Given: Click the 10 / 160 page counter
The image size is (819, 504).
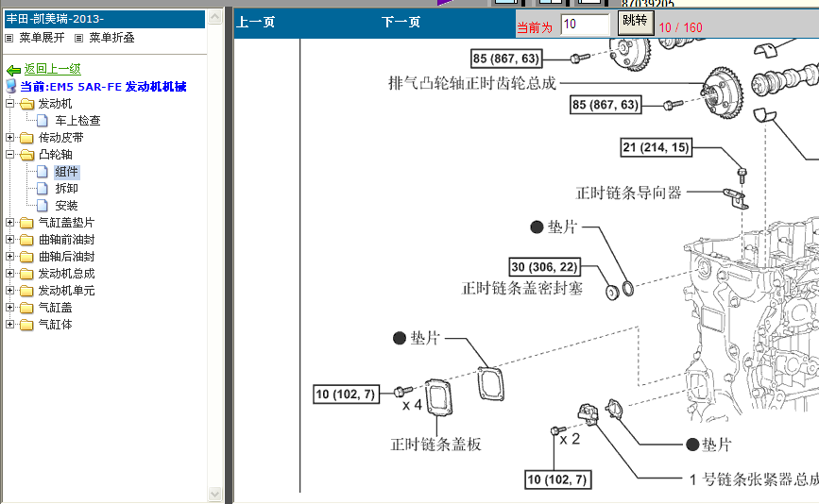Looking at the screenshot, I should point(680,27).
